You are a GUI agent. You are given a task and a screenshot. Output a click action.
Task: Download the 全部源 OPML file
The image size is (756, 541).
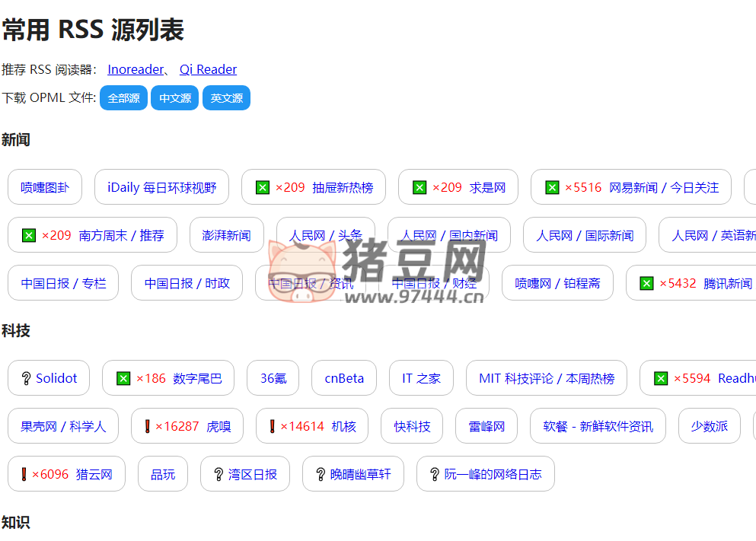click(123, 97)
